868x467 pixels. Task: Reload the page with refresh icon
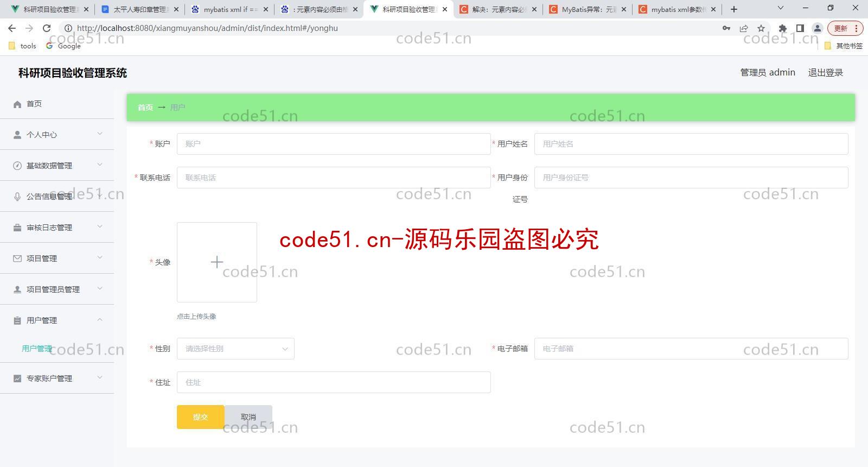[x=47, y=28]
